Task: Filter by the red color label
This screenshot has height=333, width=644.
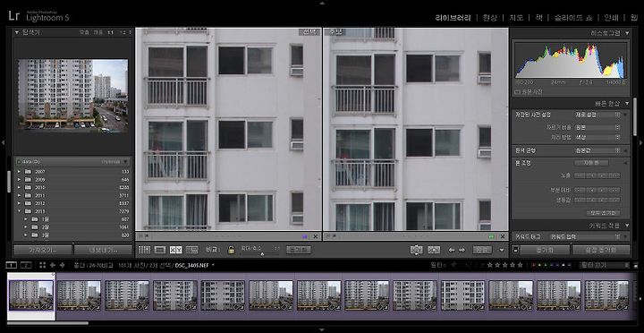Action: coord(533,265)
